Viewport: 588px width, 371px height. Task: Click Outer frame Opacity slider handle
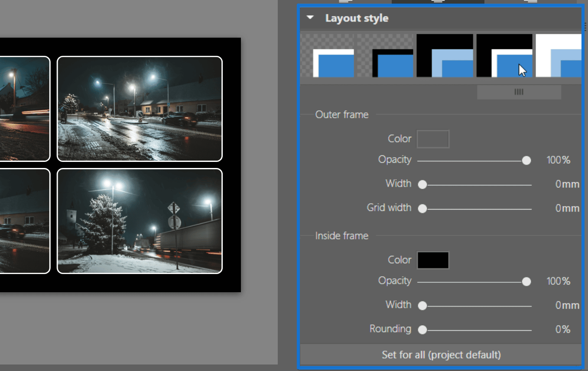(x=526, y=161)
